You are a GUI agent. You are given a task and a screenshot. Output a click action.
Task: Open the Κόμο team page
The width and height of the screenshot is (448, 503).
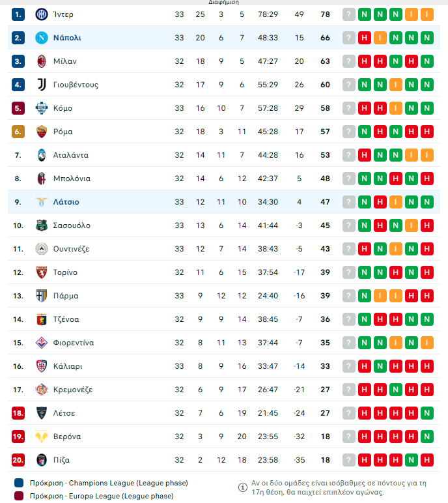[x=63, y=108]
